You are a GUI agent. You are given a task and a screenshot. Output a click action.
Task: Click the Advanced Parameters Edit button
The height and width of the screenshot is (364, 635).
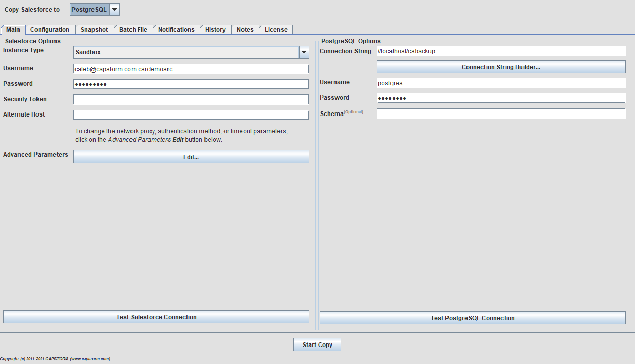191,157
